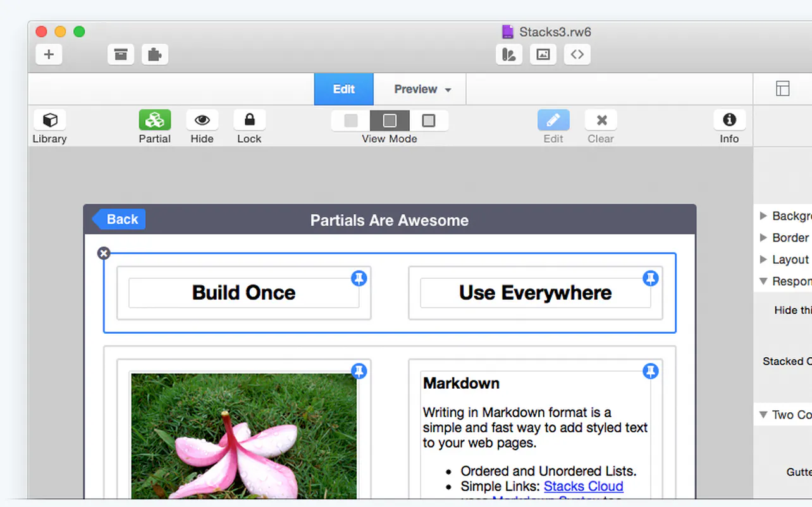Click 'Ordered and Unordered Lists.' bullet text
Viewport: 812px width, 507px height.
click(548, 471)
